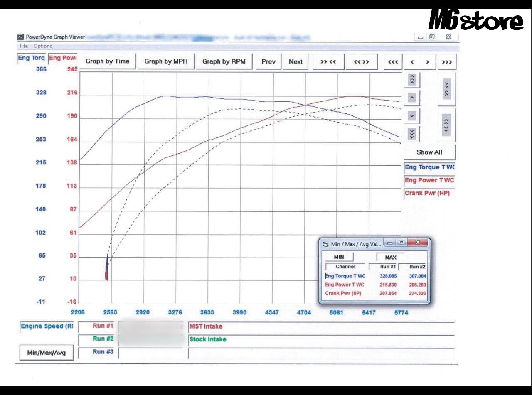The height and width of the screenshot is (395, 532).
Task: Nudge graph up with the single up chevron
Action: pyautogui.click(x=412, y=98)
